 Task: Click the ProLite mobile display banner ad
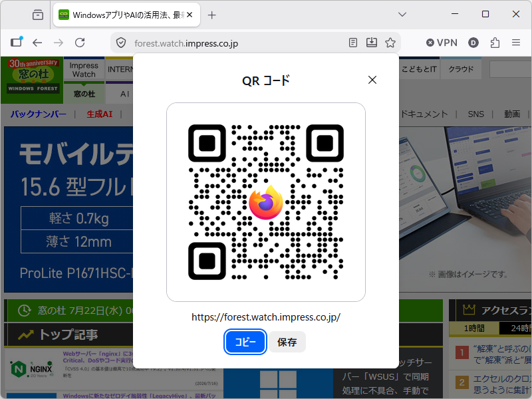coord(68,209)
